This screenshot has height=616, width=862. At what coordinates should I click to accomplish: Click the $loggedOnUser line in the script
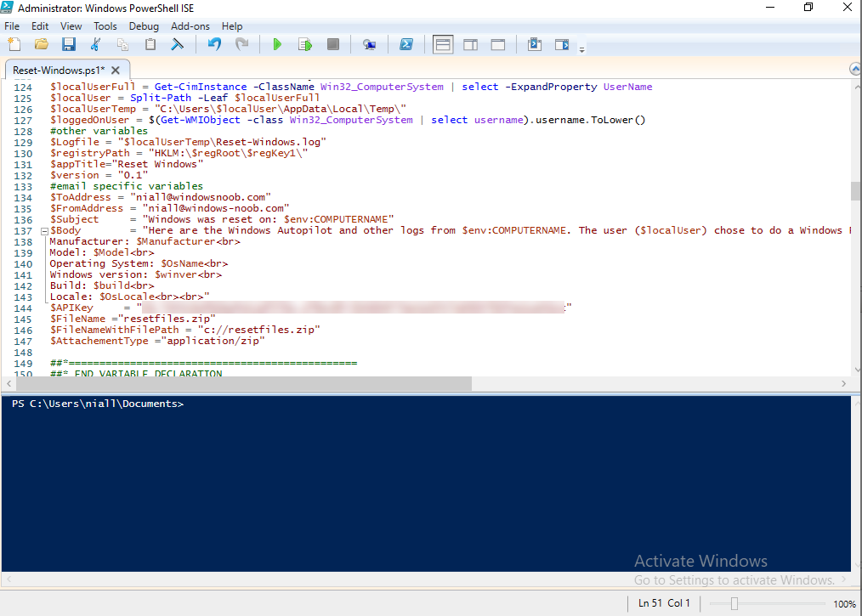[x=348, y=120]
